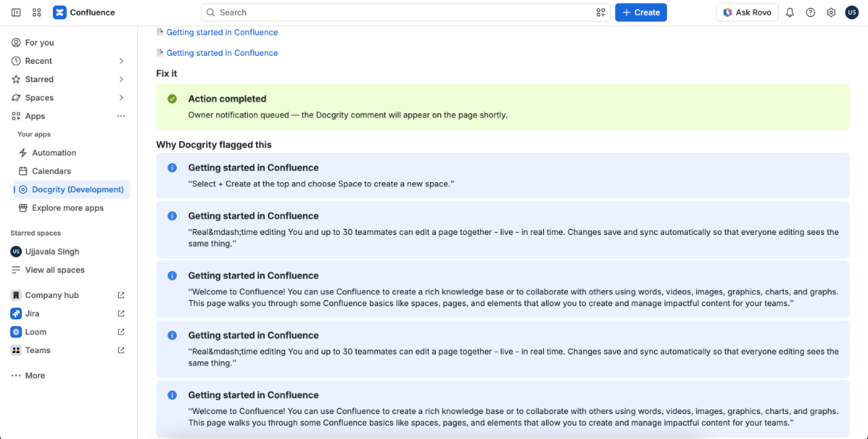Click View all spaces

[69, 270]
